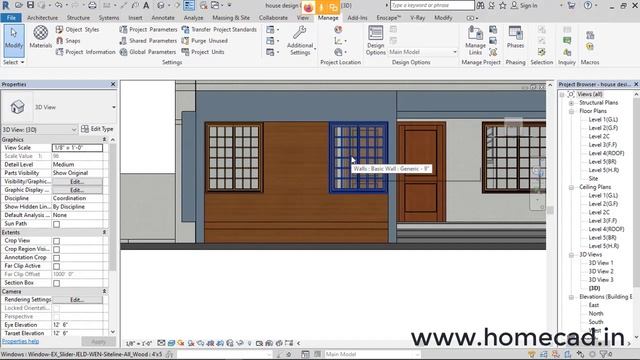
Task: Open the Annotate ribbon tab
Action: 163,18
